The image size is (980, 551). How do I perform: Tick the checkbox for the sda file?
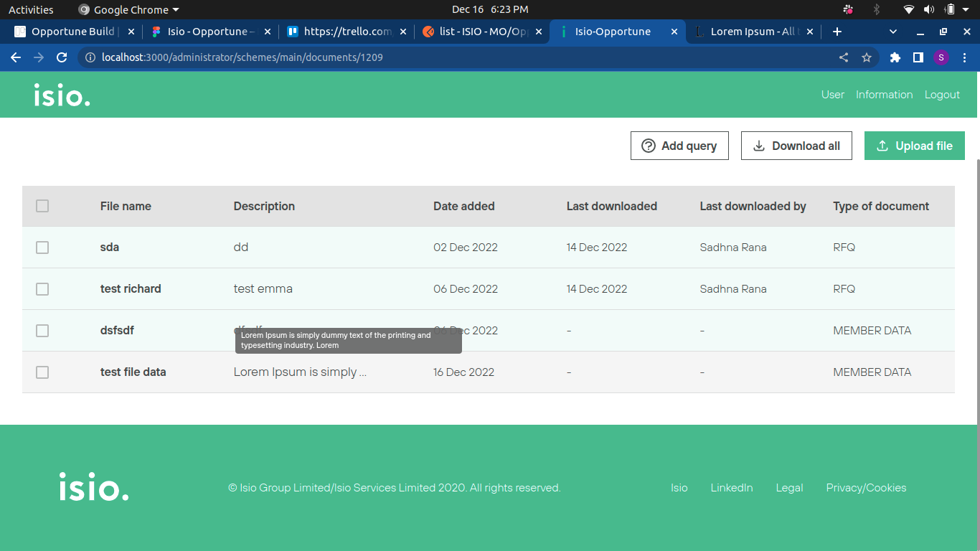tap(42, 248)
